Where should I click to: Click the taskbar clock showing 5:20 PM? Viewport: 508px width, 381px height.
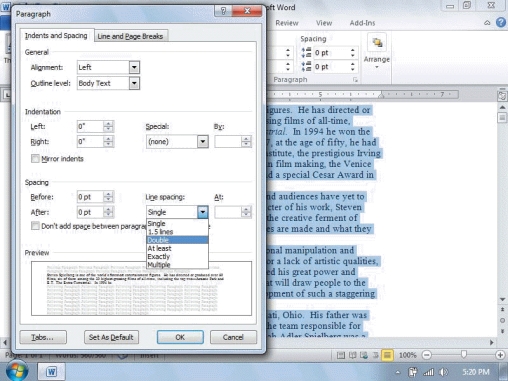[476, 372]
